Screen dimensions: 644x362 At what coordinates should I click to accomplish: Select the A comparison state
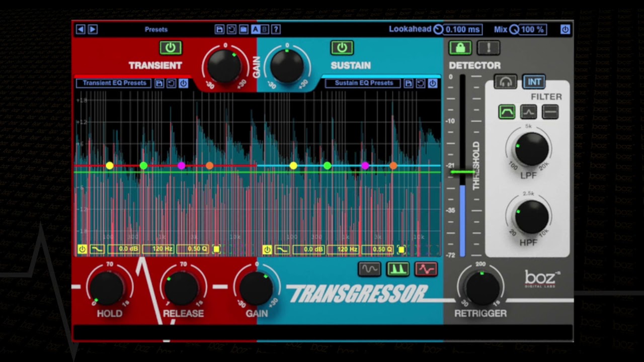pos(255,29)
